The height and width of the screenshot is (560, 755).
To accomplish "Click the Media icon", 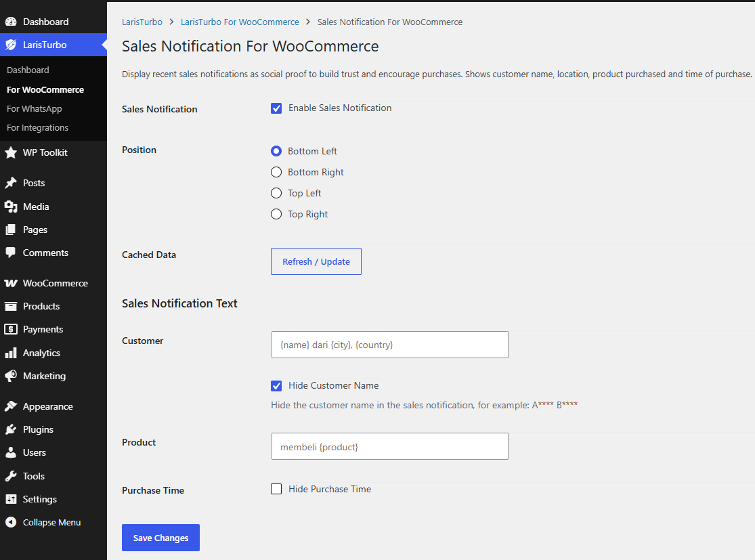I will [11, 207].
